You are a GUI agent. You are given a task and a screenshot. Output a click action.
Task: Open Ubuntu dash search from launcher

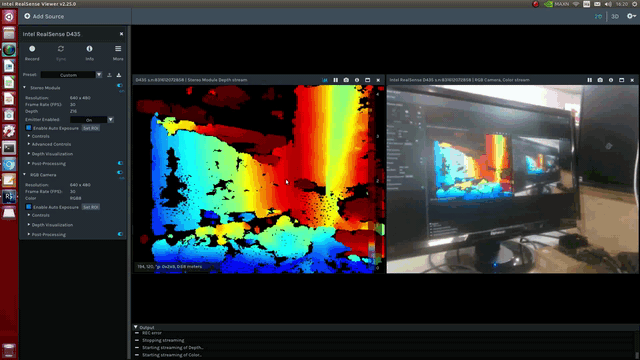pyautogui.click(x=9, y=17)
